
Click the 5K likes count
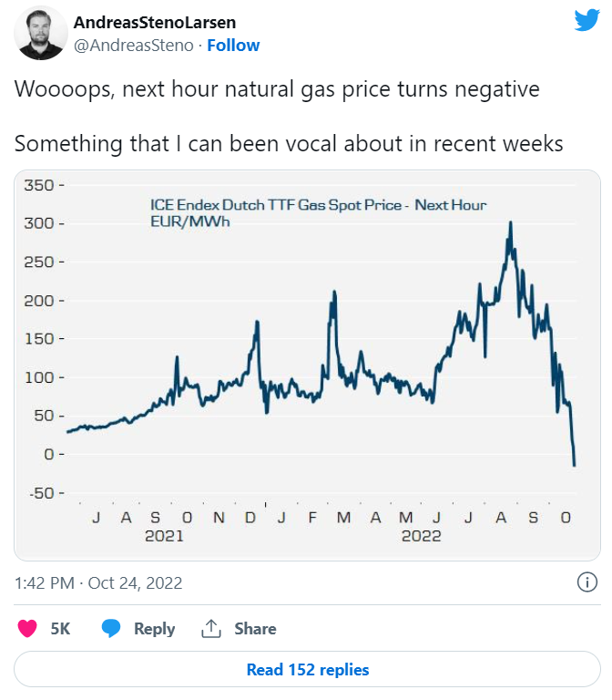coord(60,629)
